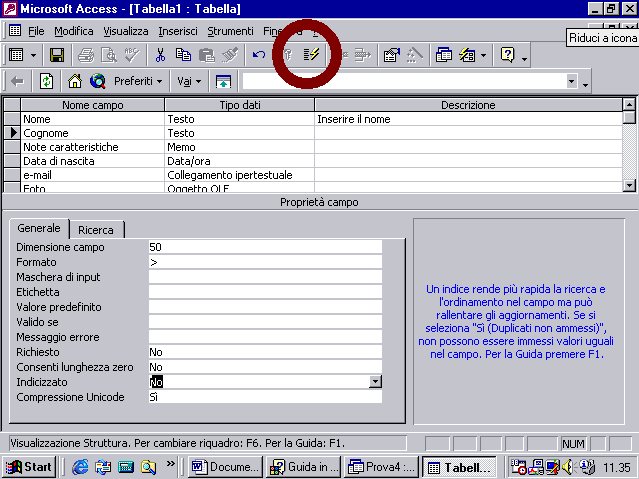The width and height of the screenshot is (639, 479).
Task: Click the New Object lightning icon
Action: click(x=467, y=55)
